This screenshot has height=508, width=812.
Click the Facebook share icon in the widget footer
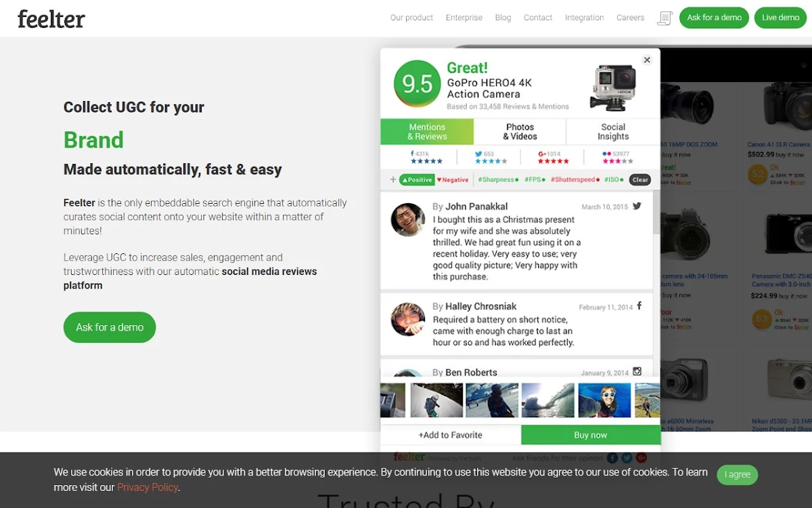point(612,459)
